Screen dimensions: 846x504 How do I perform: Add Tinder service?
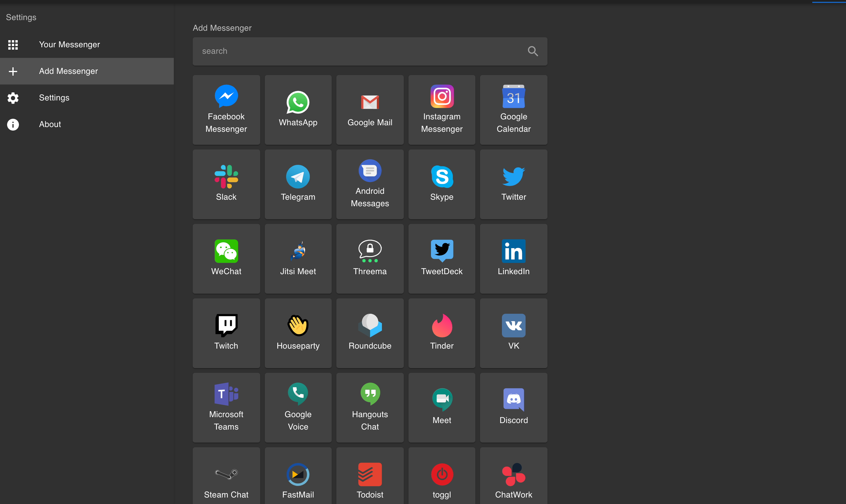point(442,333)
